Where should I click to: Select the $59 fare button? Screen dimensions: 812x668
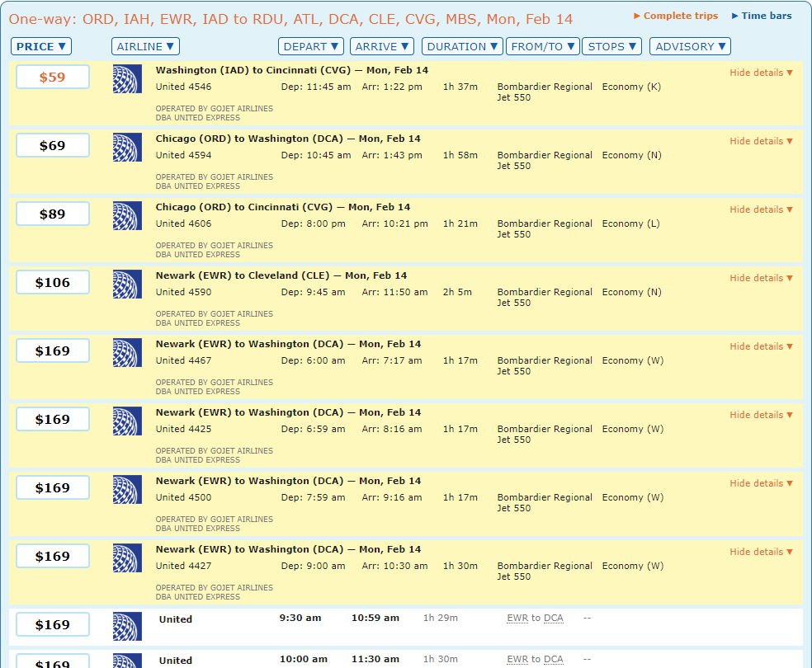(x=52, y=77)
